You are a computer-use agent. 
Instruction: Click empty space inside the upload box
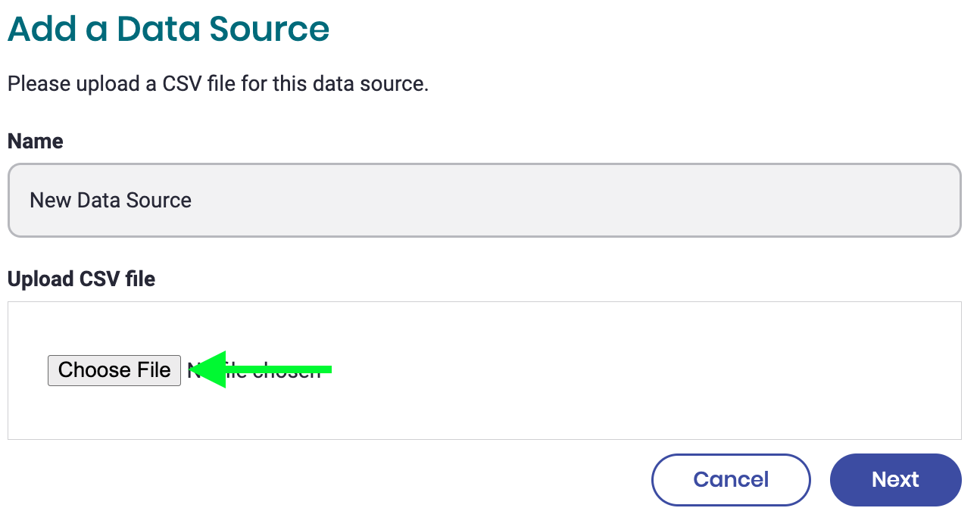point(606,371)
